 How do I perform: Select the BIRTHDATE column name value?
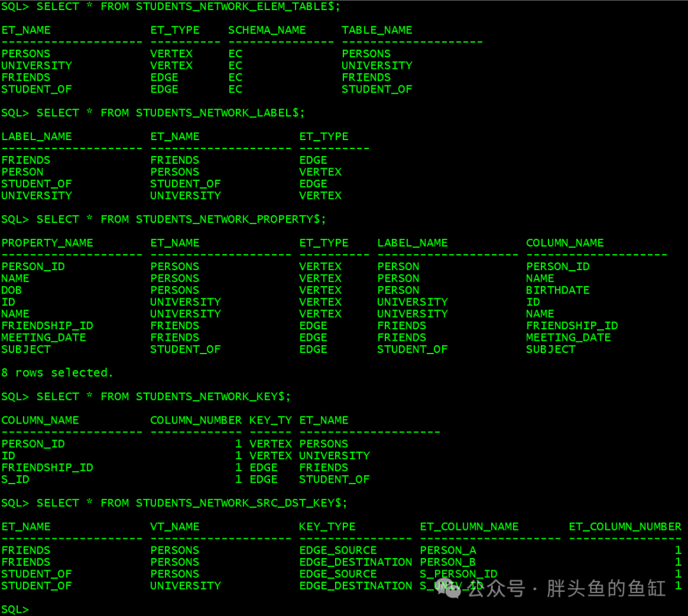coord(557,290)
